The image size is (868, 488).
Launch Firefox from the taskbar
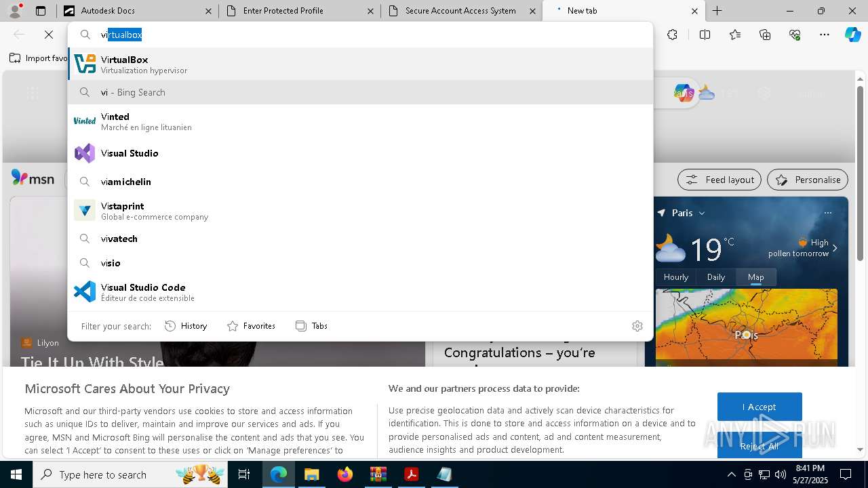345,474
